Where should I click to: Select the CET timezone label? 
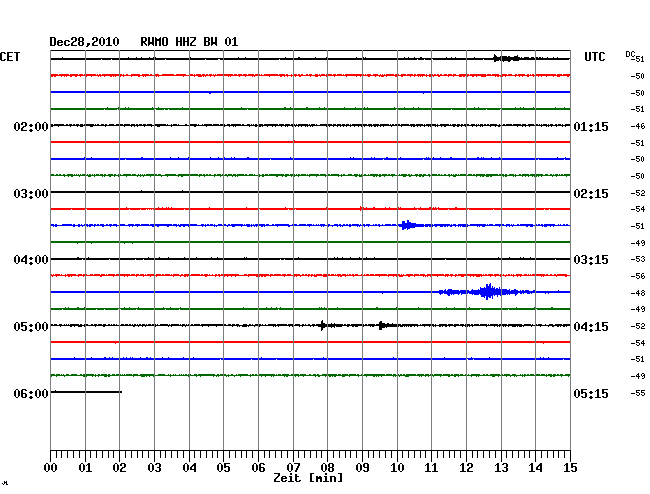pyautogui.click(x=10, y=57)
